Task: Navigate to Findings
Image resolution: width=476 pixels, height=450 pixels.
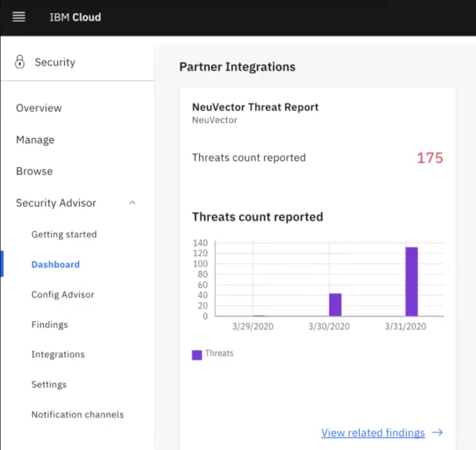Action: pyautogui.click(x=49, y=324)
